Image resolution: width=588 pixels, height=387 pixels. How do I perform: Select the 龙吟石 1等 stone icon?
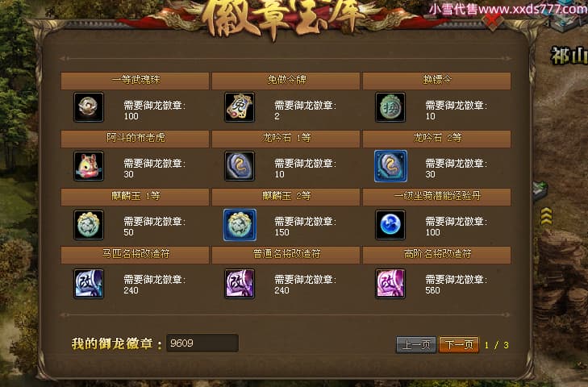point(240,166)
